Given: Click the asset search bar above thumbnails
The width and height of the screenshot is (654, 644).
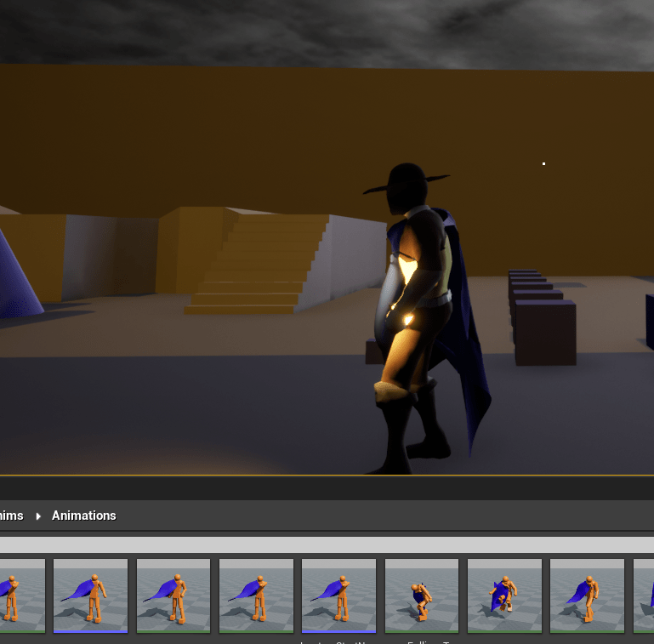Looking at the screenshot, I should (x=327, y=544).
